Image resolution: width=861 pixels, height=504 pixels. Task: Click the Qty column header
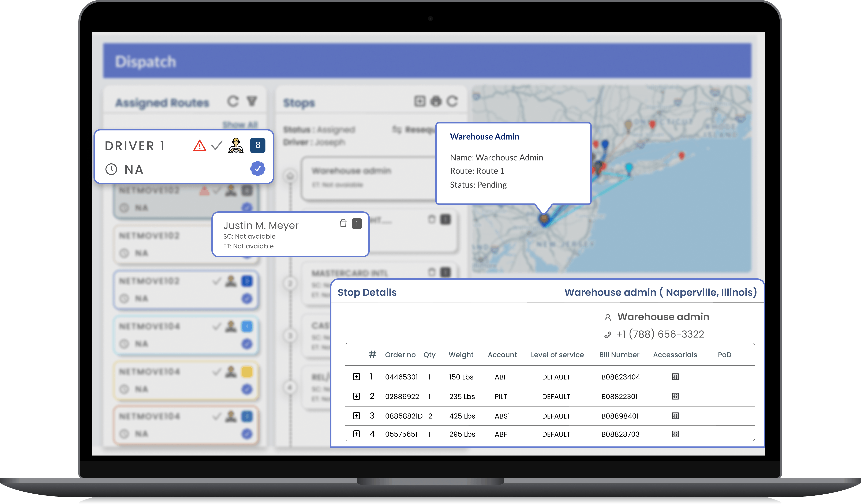click(x=429, y=355)
